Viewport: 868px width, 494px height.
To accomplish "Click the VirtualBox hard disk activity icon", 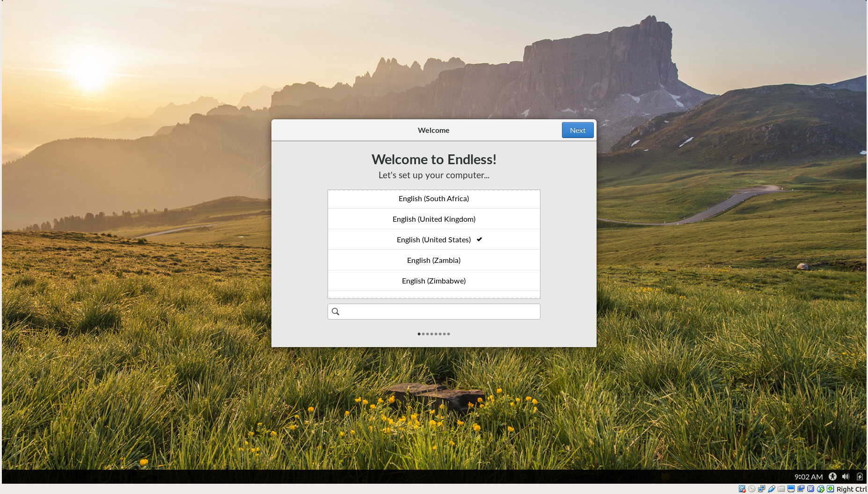I will click(742, 489).
